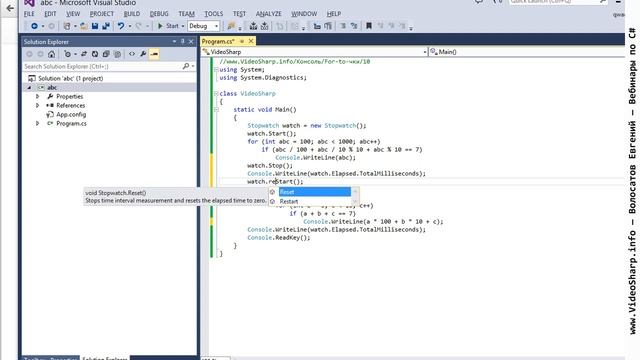
Task: Expand the Program.cs tree node
Action: click(38, 123)
